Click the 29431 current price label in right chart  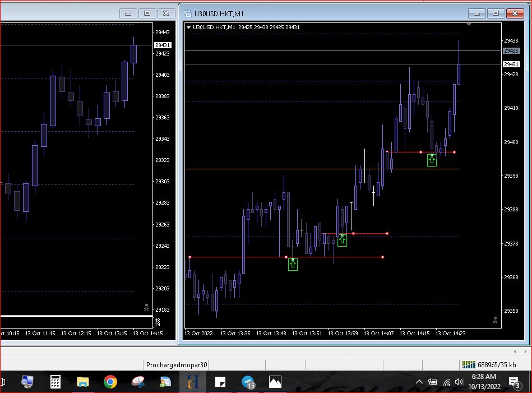(x=511, y=64)
